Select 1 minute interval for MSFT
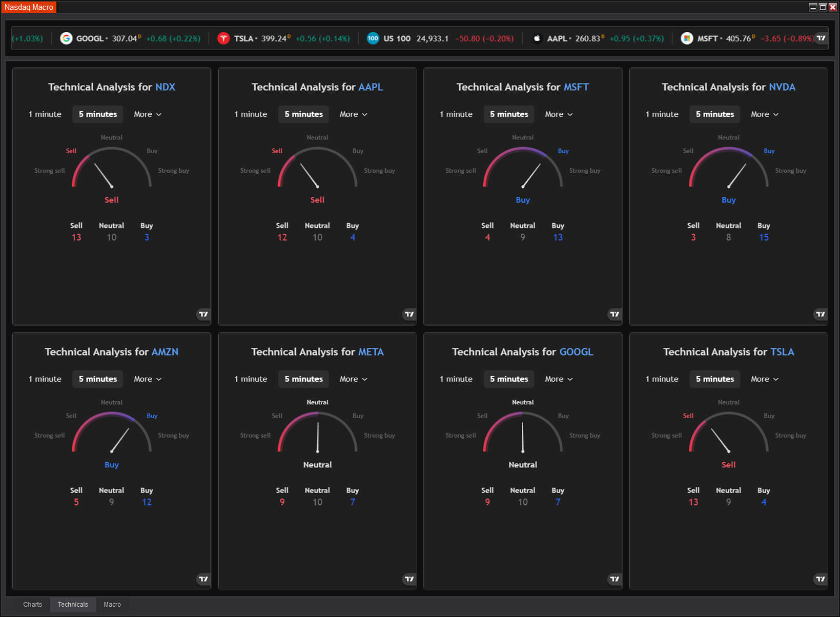840x617 pixels. point(456,114)
